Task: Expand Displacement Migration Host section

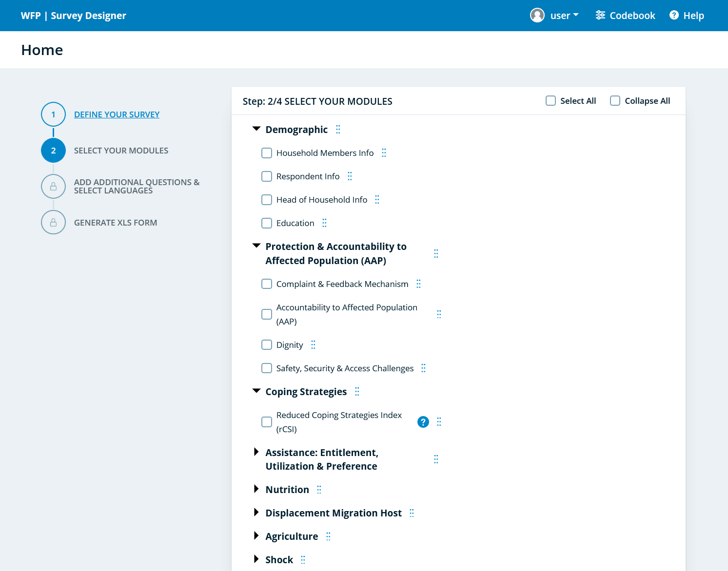Action: [256, 513]
